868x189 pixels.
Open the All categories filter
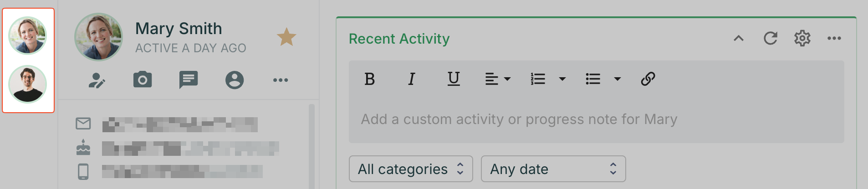click(411, 169)
